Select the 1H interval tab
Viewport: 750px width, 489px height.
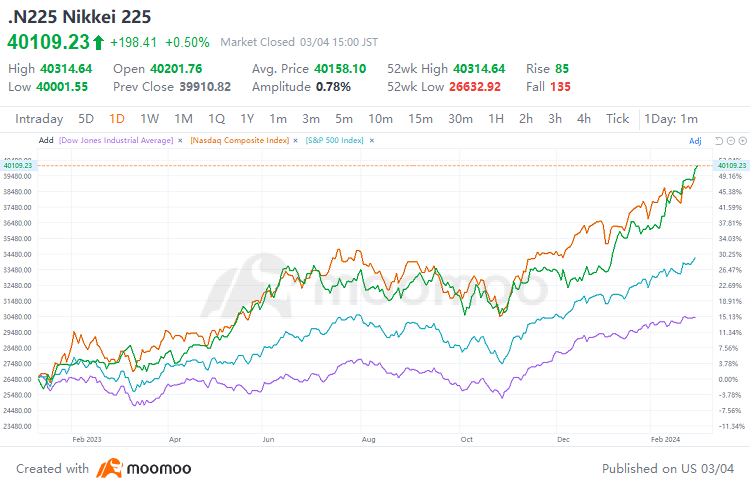[496, 119]
